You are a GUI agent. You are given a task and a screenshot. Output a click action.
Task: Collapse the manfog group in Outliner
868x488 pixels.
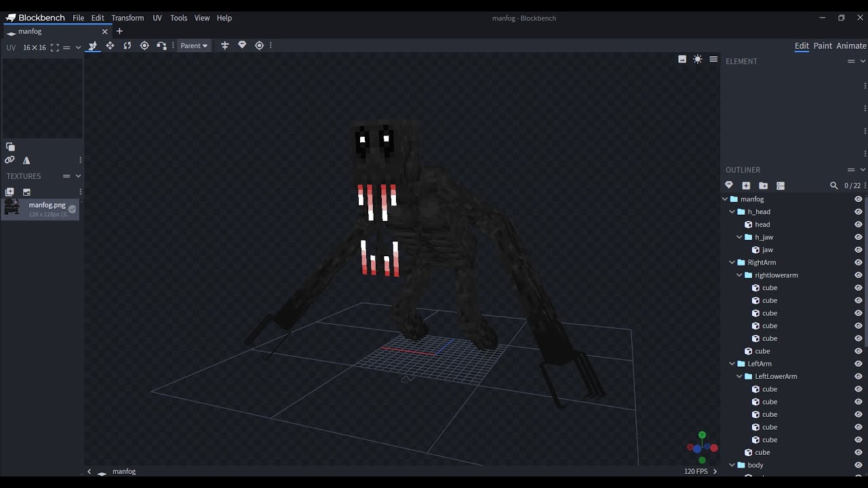tap(725, 199)
